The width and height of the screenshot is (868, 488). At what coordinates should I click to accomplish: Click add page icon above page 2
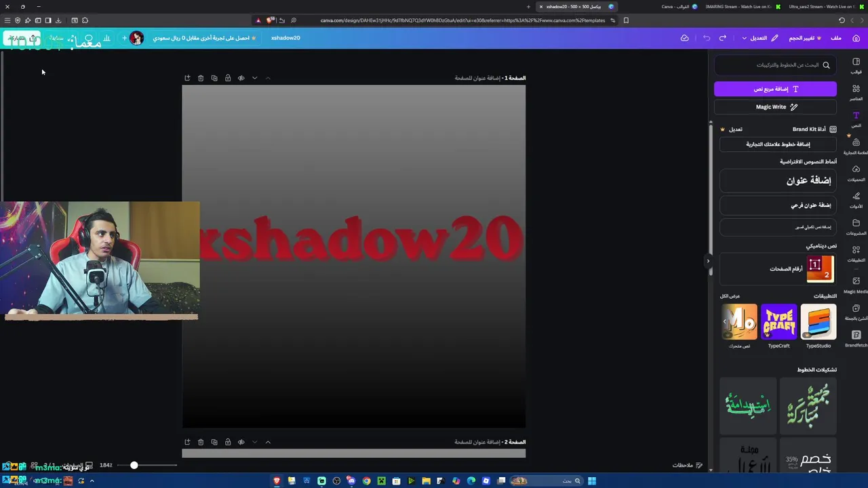point(187,442)
